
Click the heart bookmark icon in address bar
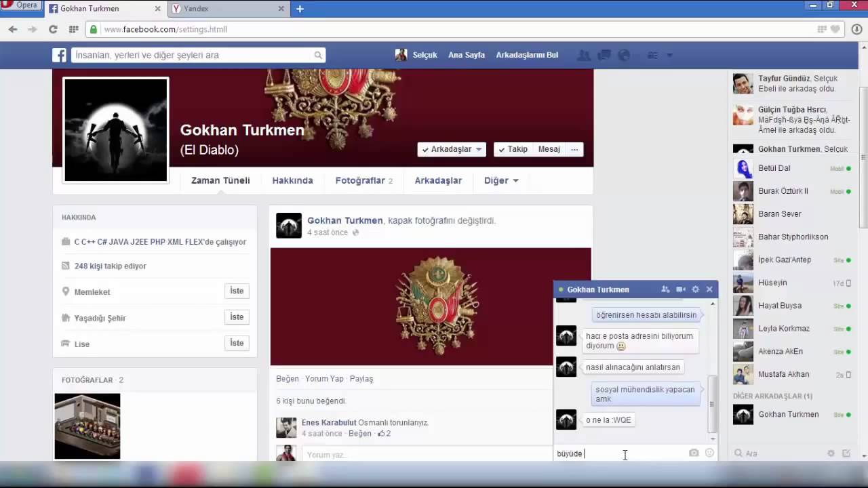(835, 29)
